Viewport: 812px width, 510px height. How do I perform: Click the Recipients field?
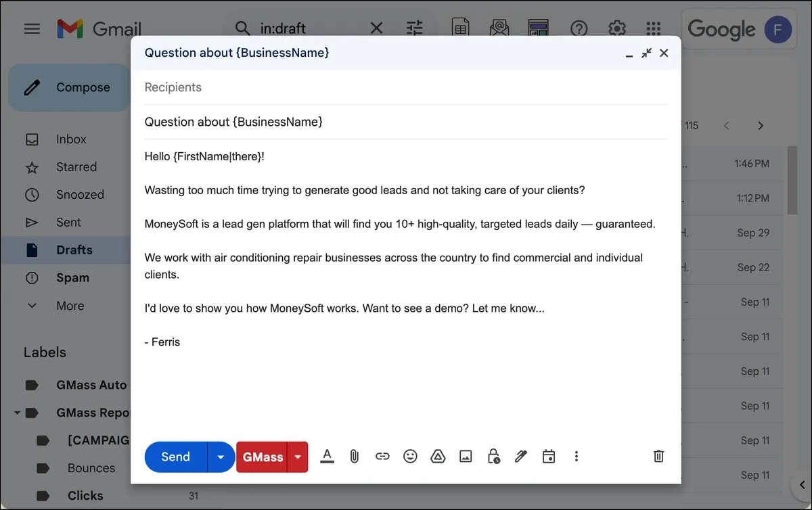(406, 87)
